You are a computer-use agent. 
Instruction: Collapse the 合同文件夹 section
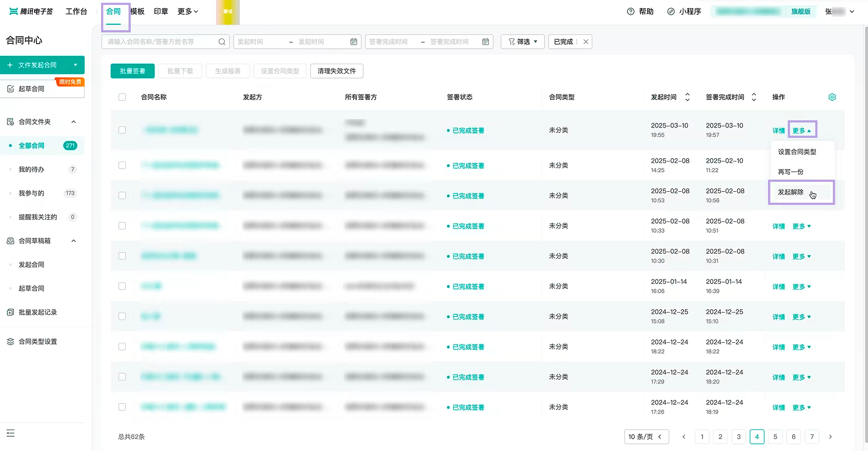coord(74,122)
